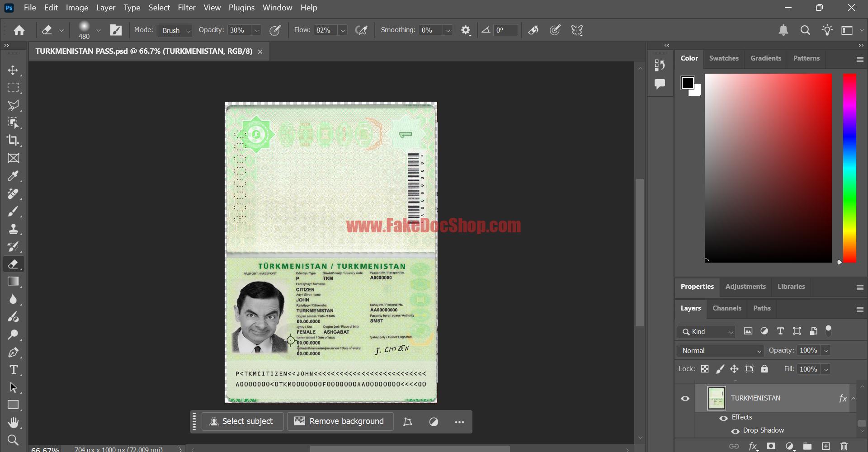Select the Pen tool
This screenshot has height=452, width=868.
pyautogui.click(x=13, y=352)
